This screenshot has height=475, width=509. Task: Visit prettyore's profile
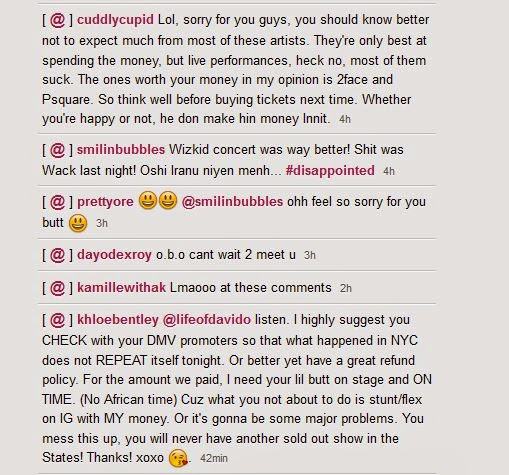click(x=105, y=202)
